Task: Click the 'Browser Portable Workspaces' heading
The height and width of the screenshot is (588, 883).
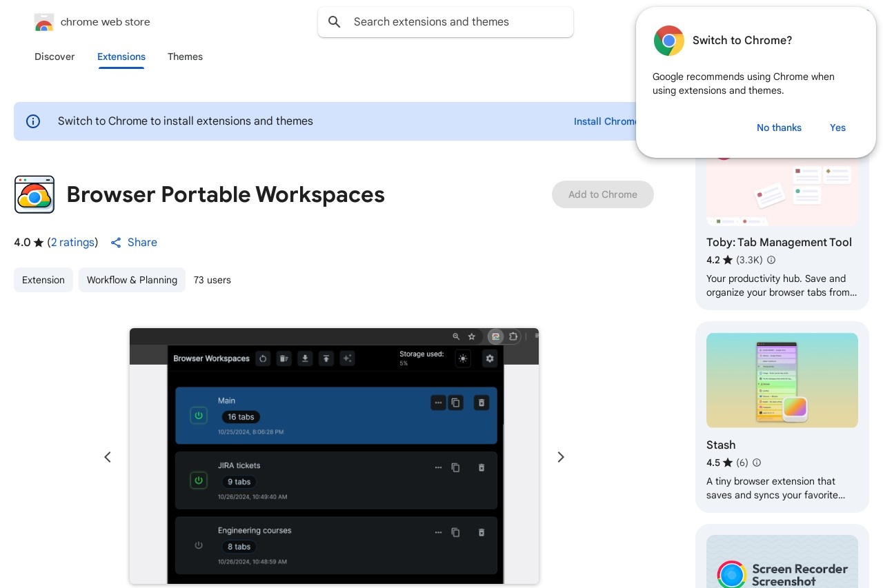Action: (x=226, y=194)
